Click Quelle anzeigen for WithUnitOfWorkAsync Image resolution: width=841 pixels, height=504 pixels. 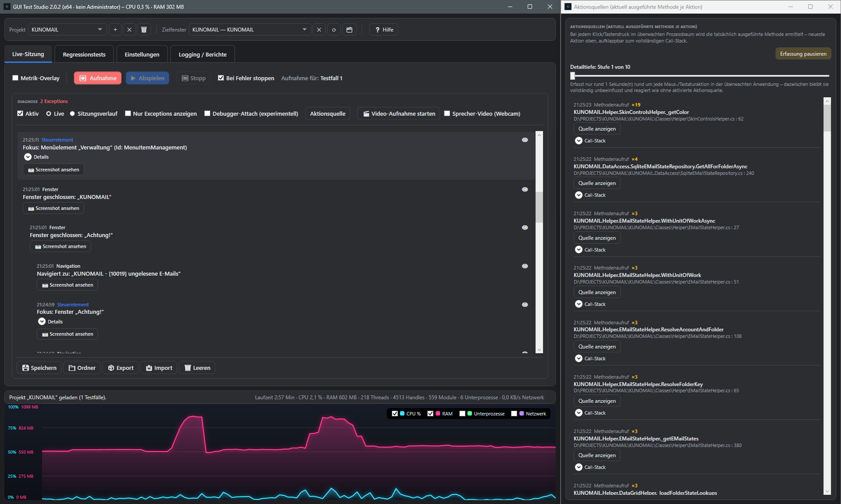(x=597, y=238)
